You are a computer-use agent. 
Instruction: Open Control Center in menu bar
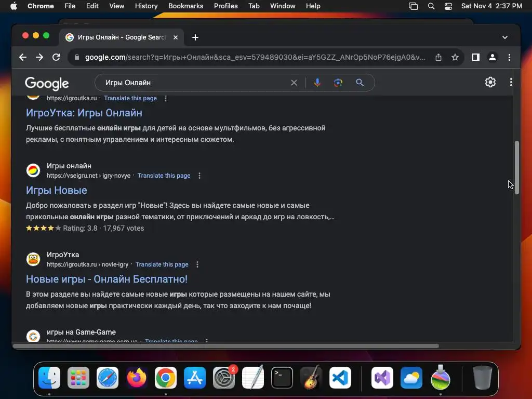pyautogui.click(x=448, y=6)
